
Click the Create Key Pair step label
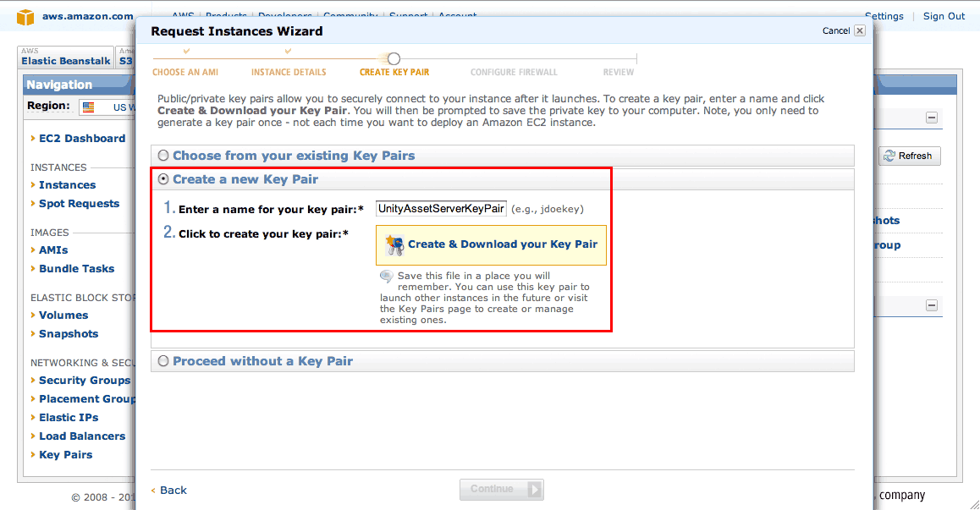394,72
